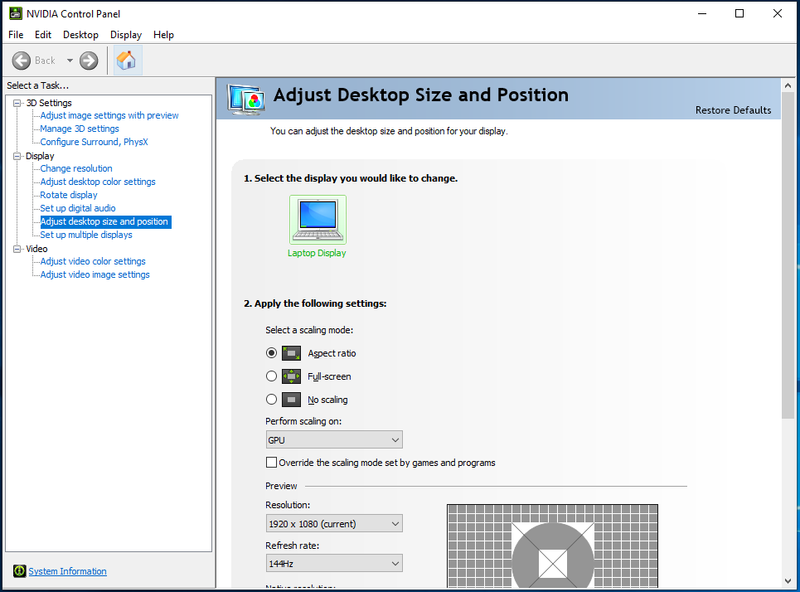Click the No scaling mode icon
800x592 pixels.
(x=291, y=399)
